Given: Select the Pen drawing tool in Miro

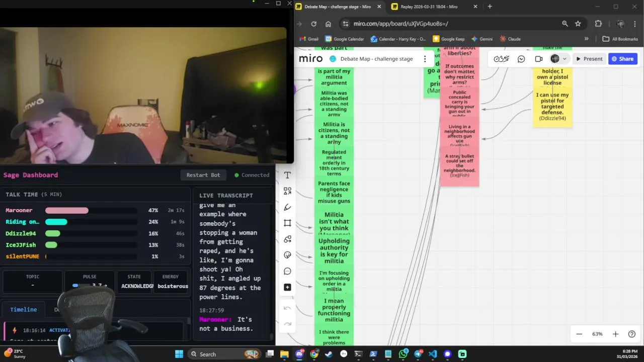Looking at the screenshot, I should tap(287, 207).
